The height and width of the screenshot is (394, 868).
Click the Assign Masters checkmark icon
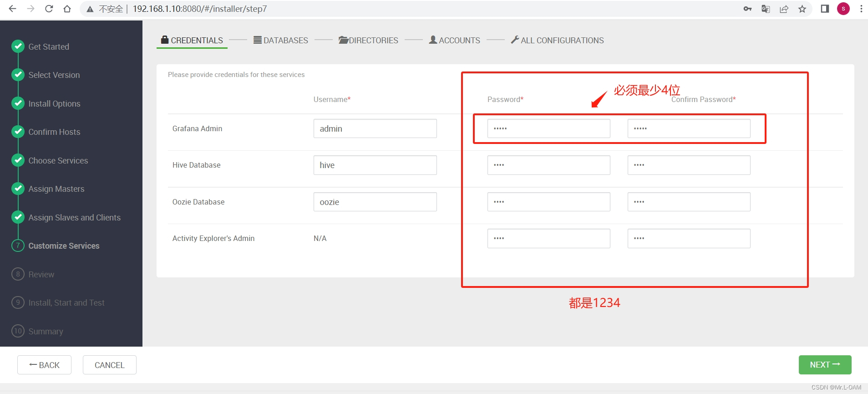18,188
